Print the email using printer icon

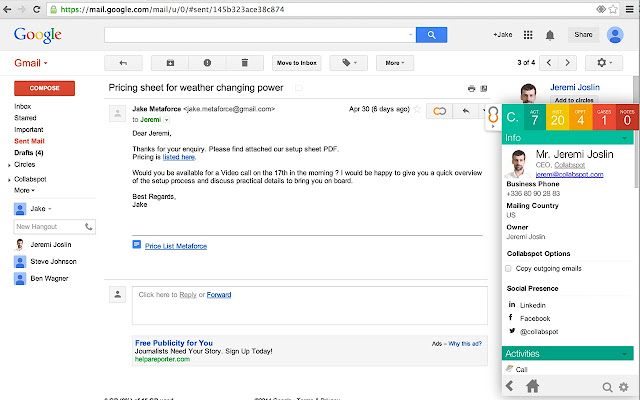(x=471, y=88)
